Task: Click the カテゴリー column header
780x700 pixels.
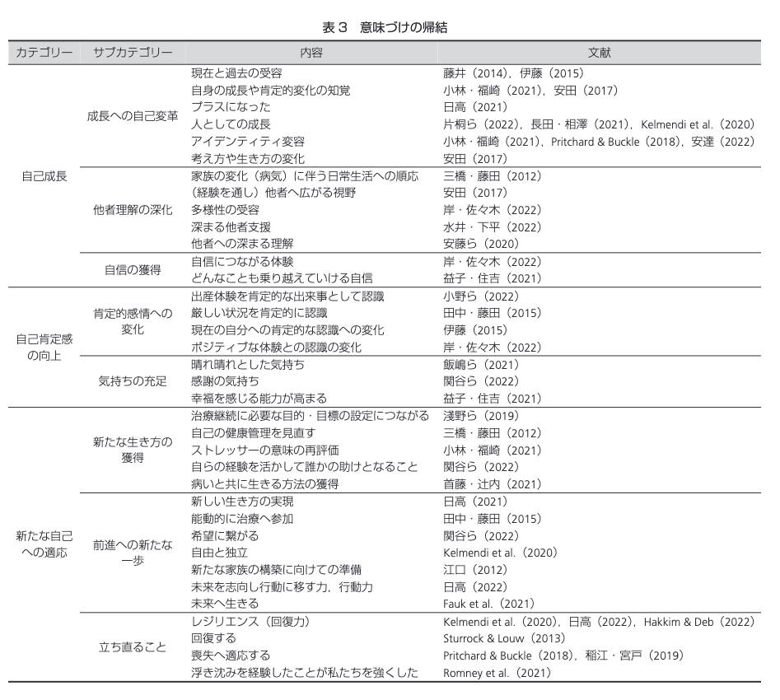Action: tap(44, 53)
